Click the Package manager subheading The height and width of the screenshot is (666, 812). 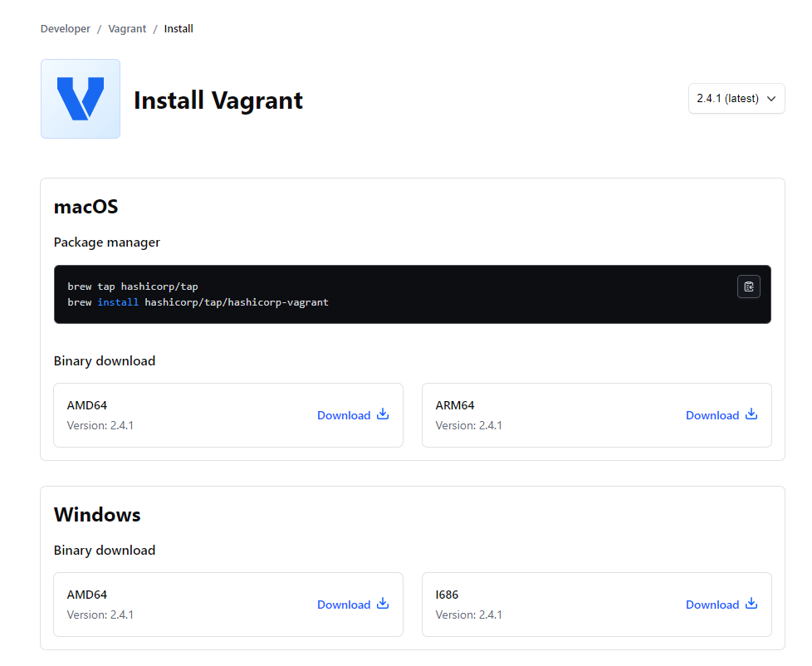tap(106, 242)
